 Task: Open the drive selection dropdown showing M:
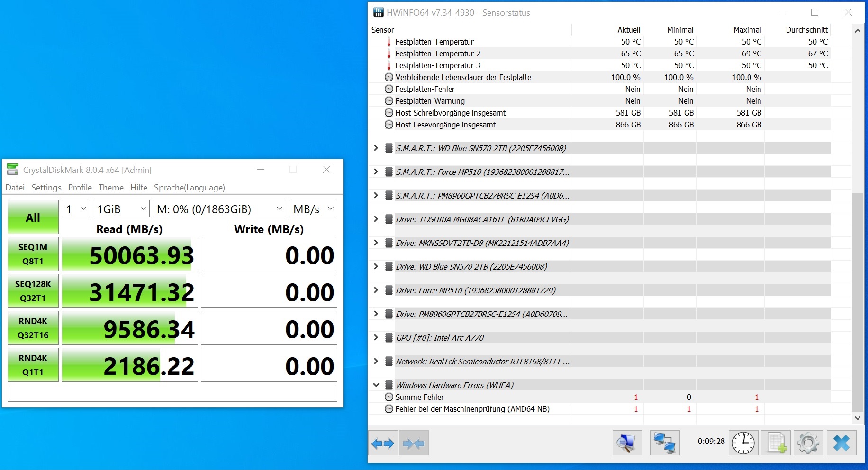tap(219, 209)
